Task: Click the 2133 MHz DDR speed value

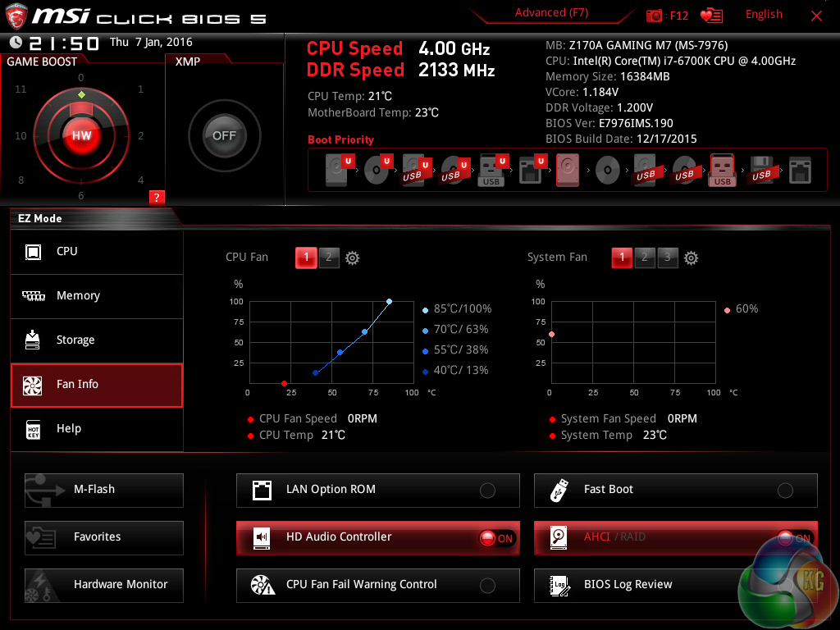Action: tap(456, 71)
